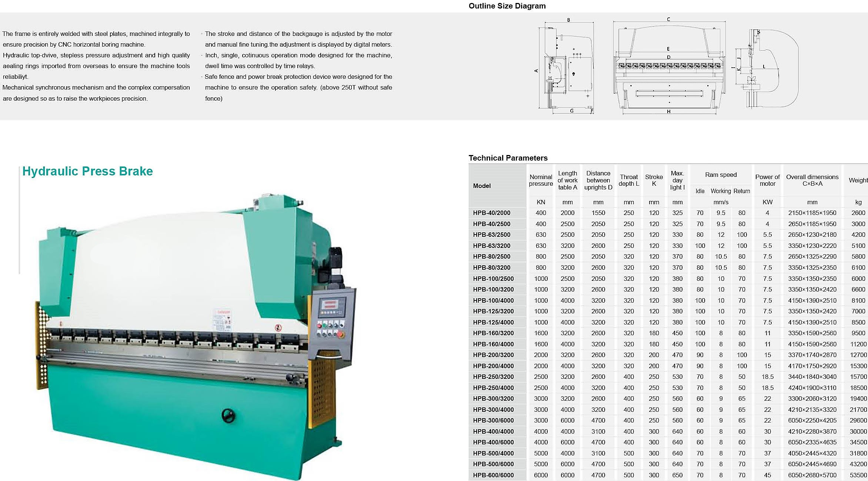Screen dimensions: 868x481
Task: Click the Power of motor column header
Action: click(x=767, y=180)
